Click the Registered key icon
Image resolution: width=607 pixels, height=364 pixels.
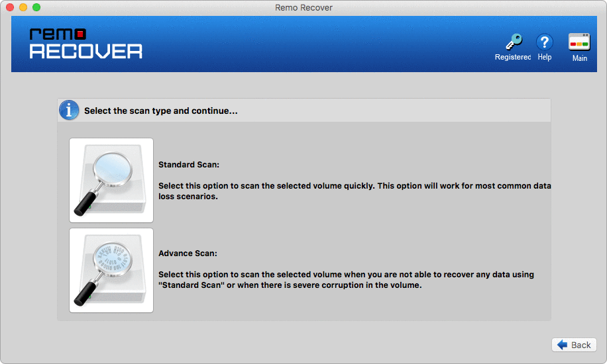[x=514, y=42]
